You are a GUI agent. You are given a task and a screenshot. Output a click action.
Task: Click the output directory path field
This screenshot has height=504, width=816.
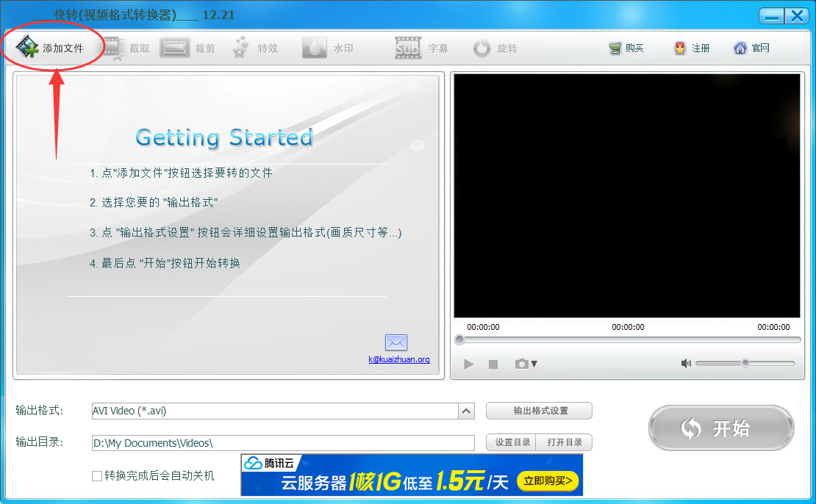coord(283,442)
